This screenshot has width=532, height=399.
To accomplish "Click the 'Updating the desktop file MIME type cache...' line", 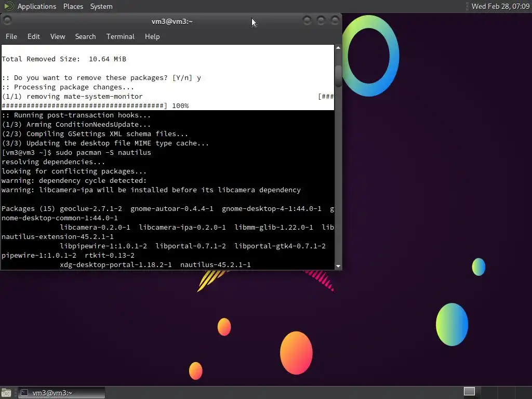I will (105, 143).
